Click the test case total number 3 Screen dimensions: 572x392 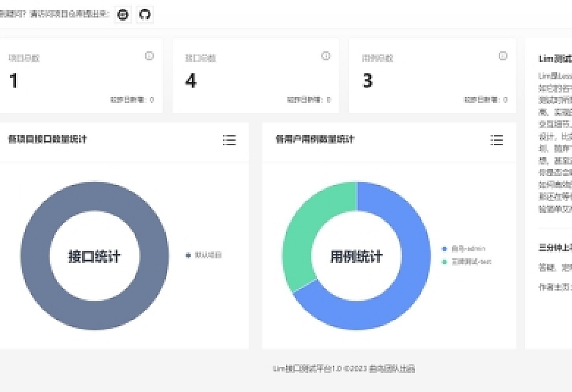(x=368, y=81)
